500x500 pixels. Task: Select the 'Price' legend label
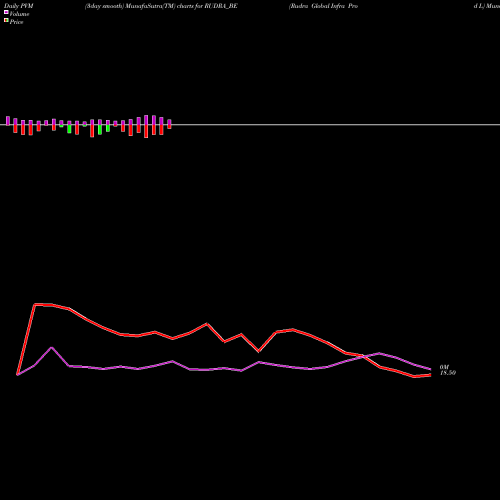pyautogui.click(x=16, y=22)
